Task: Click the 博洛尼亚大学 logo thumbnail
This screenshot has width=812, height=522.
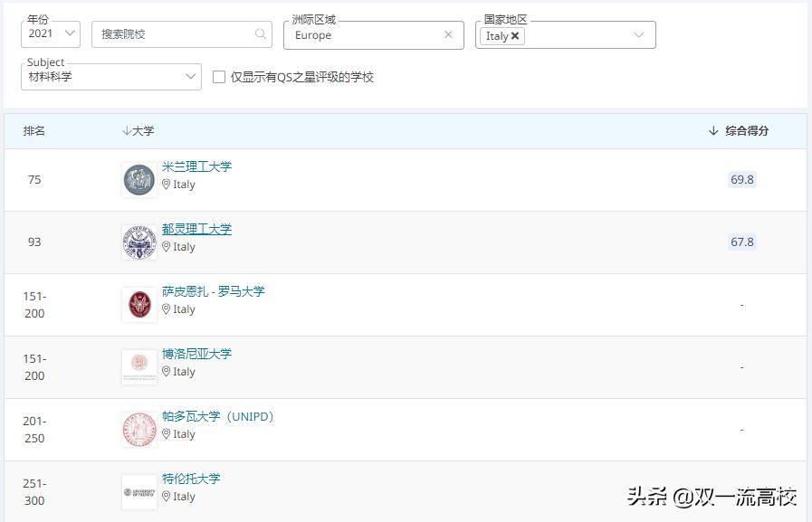Action: [x=138, y=365]
